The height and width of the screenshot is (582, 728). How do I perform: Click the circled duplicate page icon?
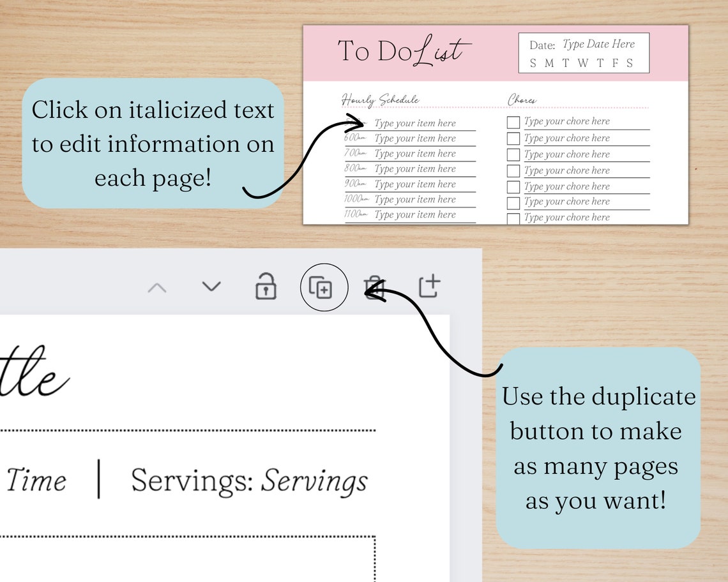click(x=324, y=287)
